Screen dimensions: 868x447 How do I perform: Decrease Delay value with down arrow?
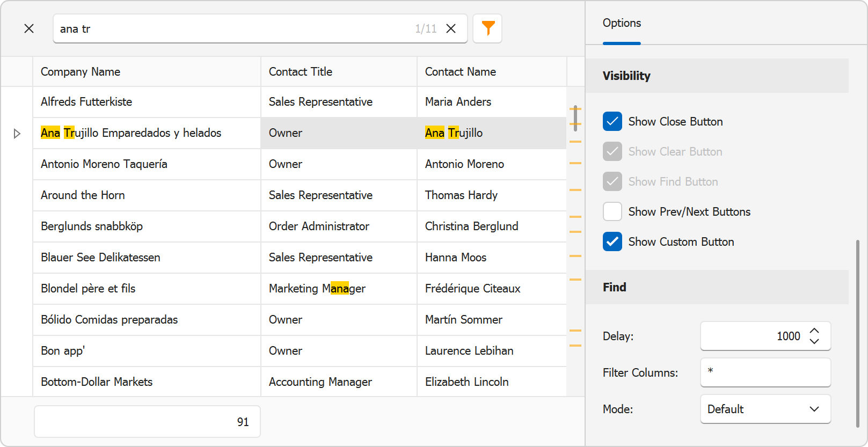[814, 341]
